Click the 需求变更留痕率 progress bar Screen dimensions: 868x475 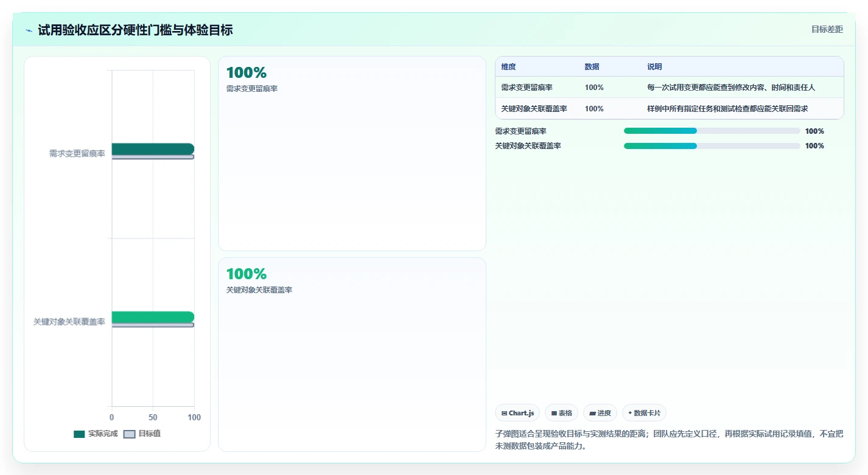point(712,131)
